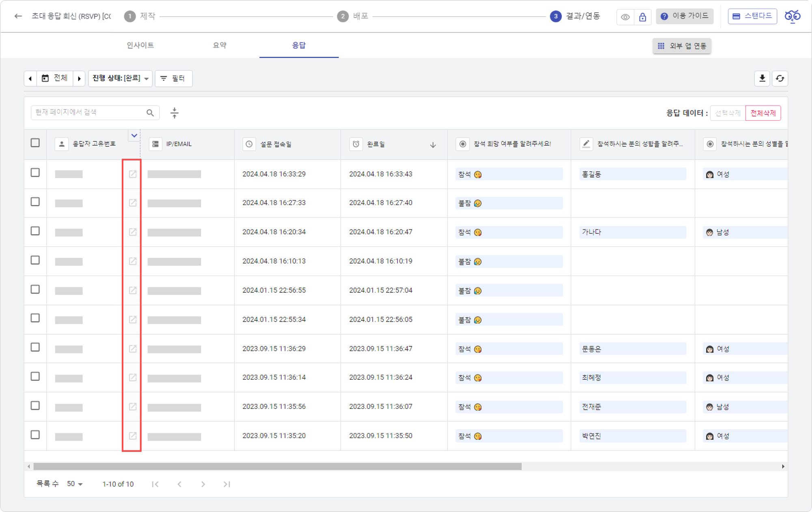Check the row completed 22:57:04
This screenshot has height=512, width=812.
click(35, 289)
